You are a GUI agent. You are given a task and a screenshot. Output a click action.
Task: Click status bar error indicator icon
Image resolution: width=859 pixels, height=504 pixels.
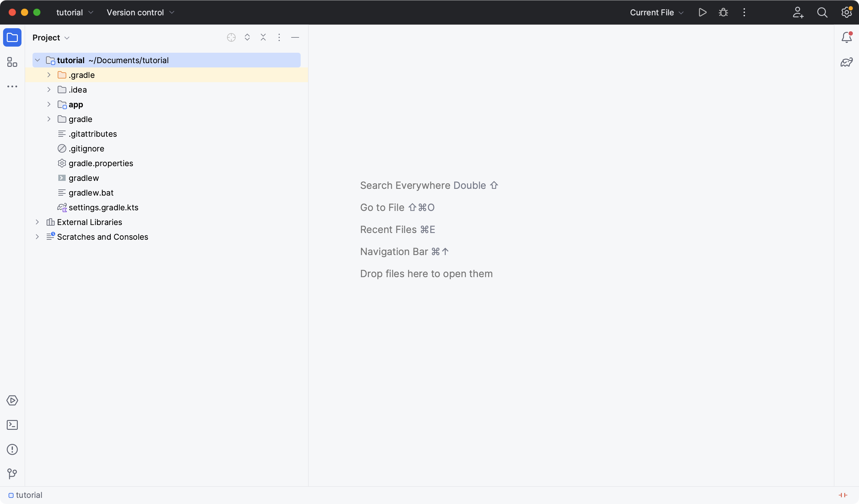tap(843, 495)
